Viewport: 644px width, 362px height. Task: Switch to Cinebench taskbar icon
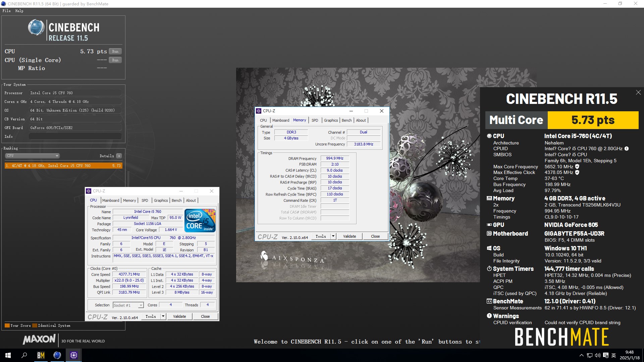click(x=57, y=355)
